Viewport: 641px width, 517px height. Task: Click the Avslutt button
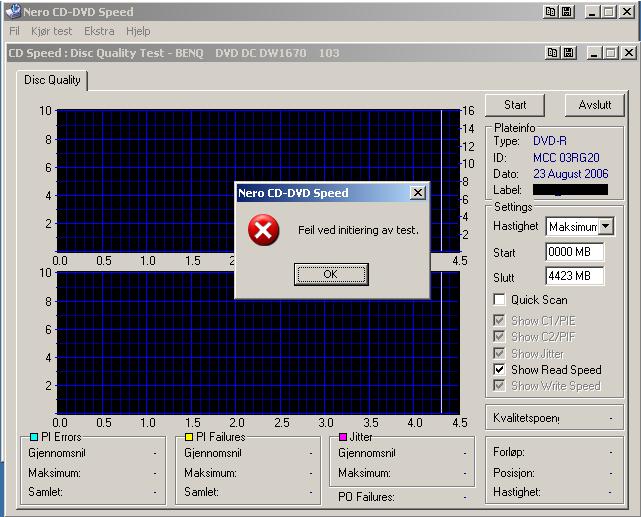coord(595,105)
